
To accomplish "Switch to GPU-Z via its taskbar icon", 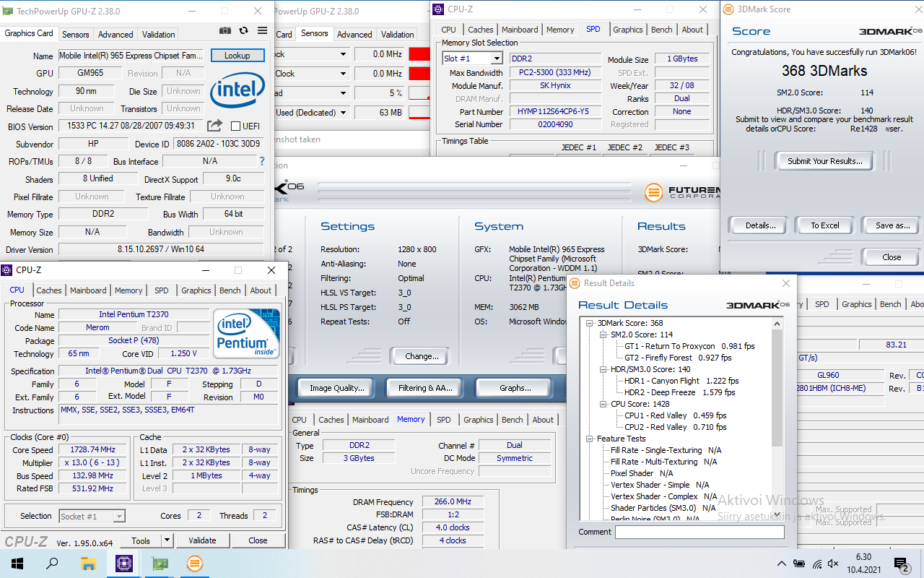I will (160, 564).
